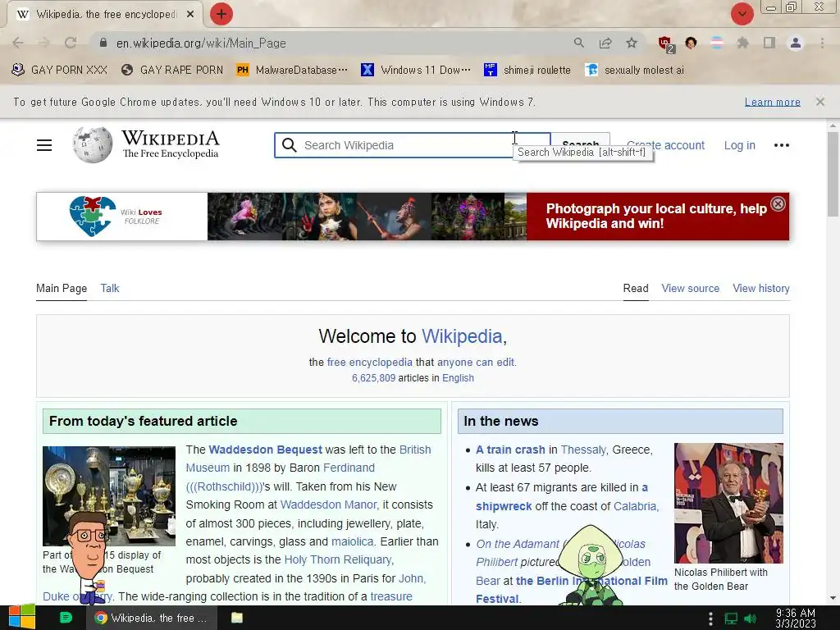Image resolution: width=840 pixels, height=630 pixels.
Task: Open the Windows 11 Dow… bookmark
Action: (x=416, y=70)
